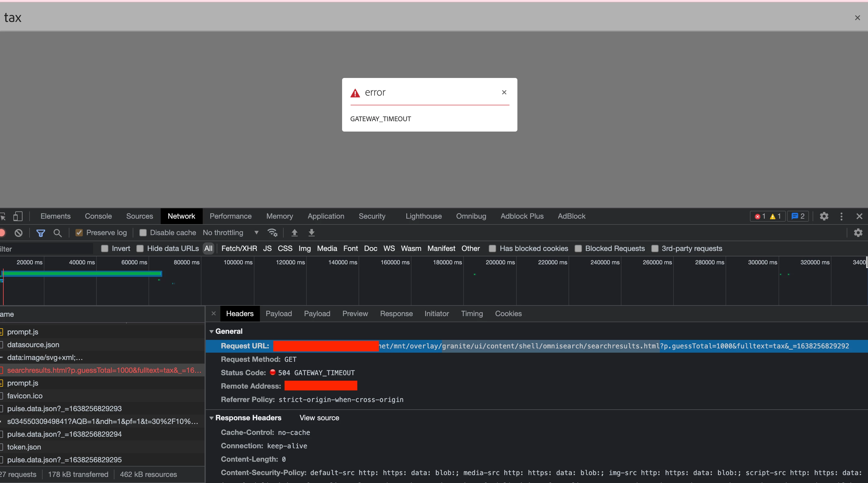Click the 100000 ms timeline marker
Viewport: 868px width, 483px height.
coord(238,262)
